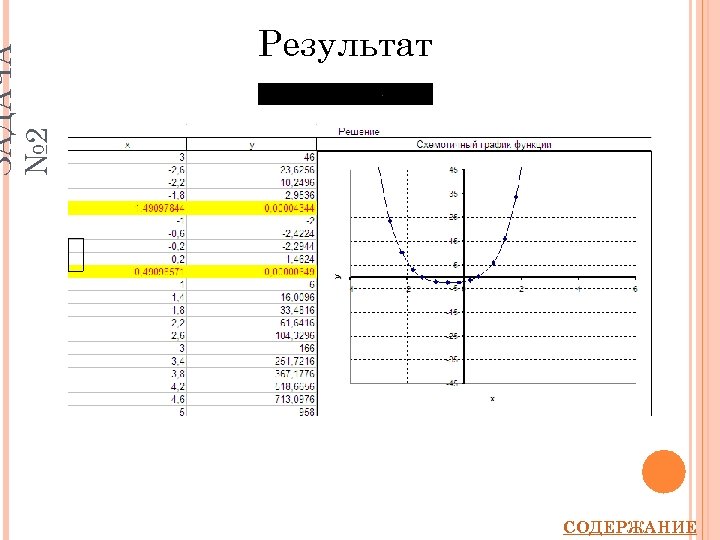Viewport: 720px width, 540px height.
Task: Click the Результат slide title
Action: pos(345,45)
